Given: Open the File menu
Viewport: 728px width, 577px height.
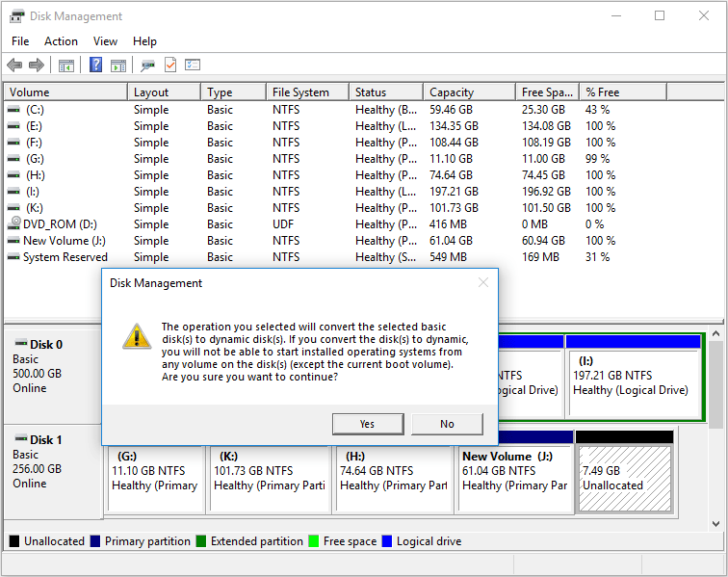Looking at the screenshot, I should (x=20, y=41).
